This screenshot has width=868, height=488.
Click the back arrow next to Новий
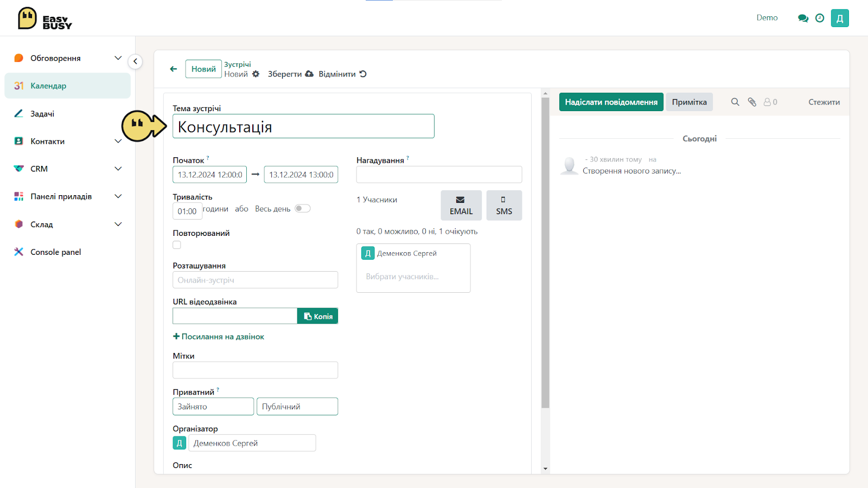pyautogui.click(x=174, y=69)
